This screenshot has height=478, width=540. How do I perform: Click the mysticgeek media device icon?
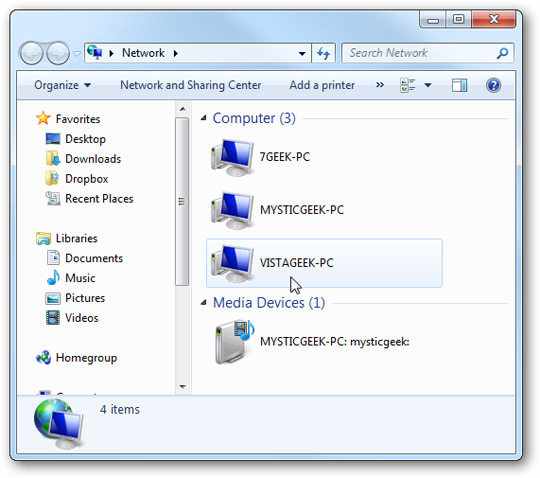point(234,342)
